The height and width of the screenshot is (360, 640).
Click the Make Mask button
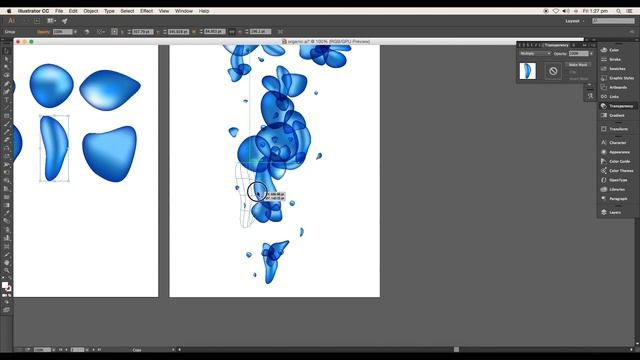[x=578, y=65]
